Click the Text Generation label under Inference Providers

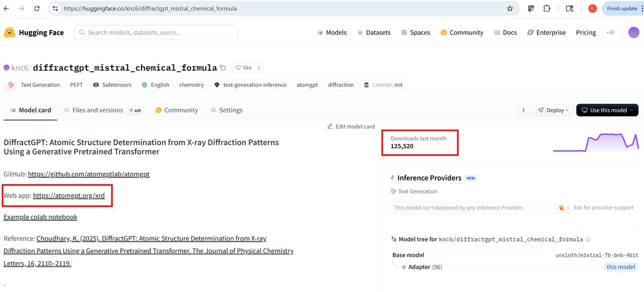414,191
